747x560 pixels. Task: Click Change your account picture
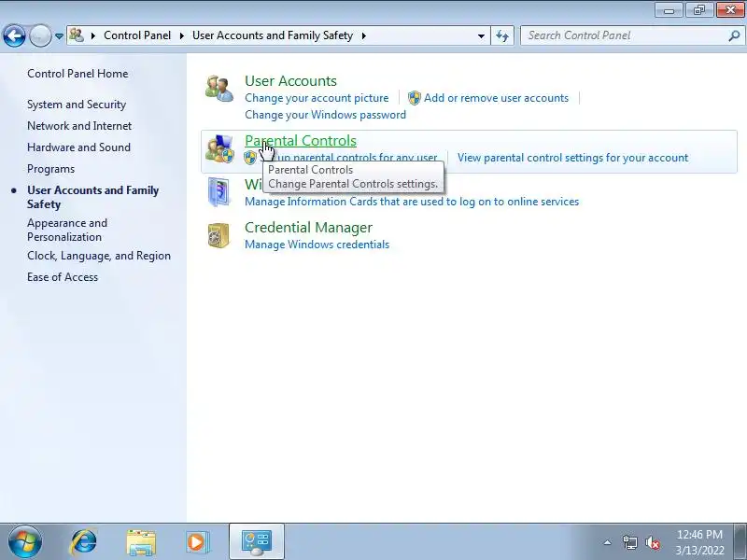pyautogui.click(x=317, y=98)
